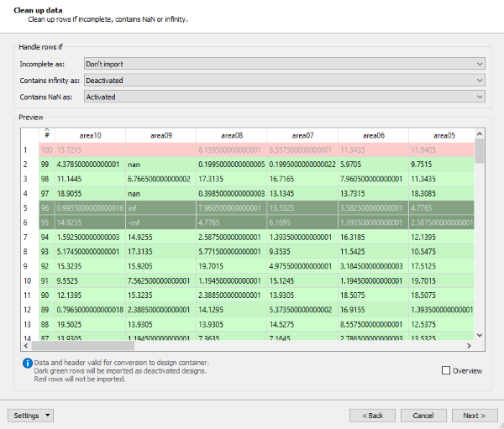Expand the Settings button menu arrow

48,416
